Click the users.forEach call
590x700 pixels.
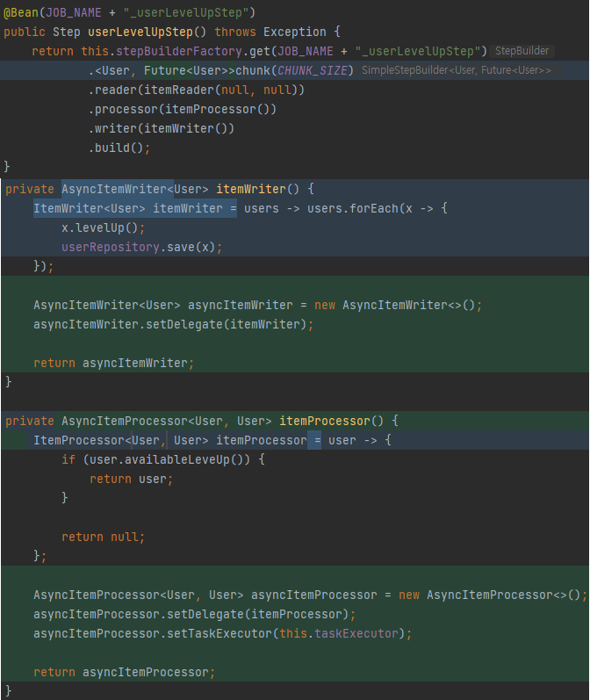click(353, 208)
